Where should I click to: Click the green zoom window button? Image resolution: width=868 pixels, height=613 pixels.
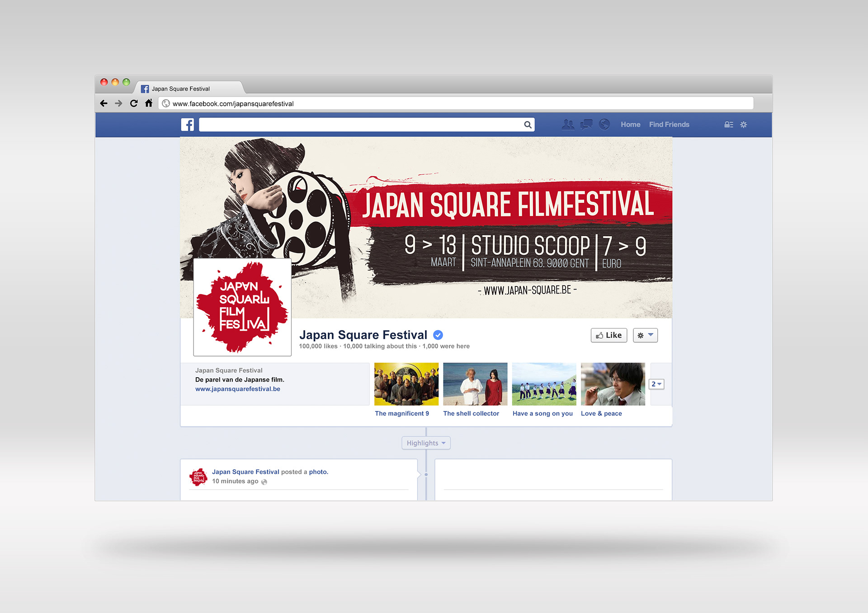pos(126,82)
